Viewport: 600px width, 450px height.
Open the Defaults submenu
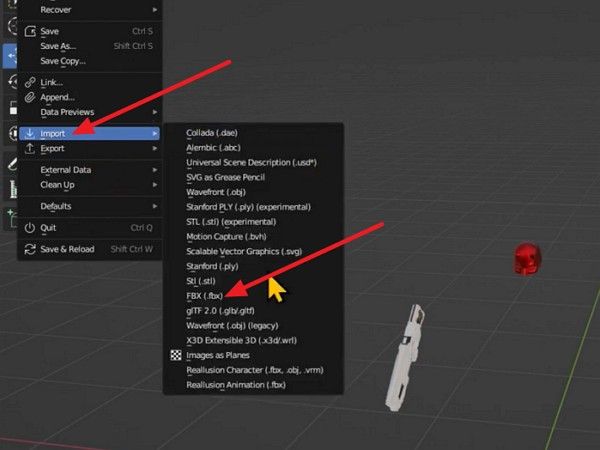pos(90,206)
